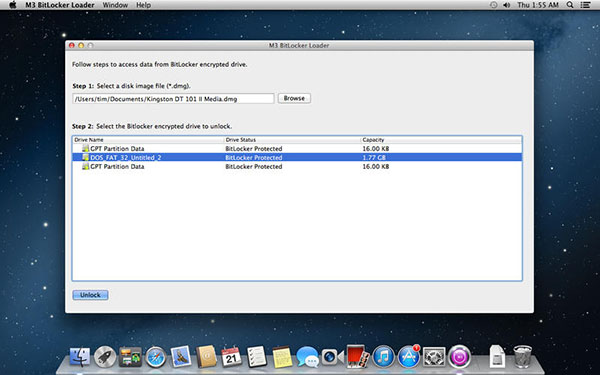600x375 pixels.
Task: Open Photo Booth icon in dock
Action: pyautogui.click(x=358, y=356)
